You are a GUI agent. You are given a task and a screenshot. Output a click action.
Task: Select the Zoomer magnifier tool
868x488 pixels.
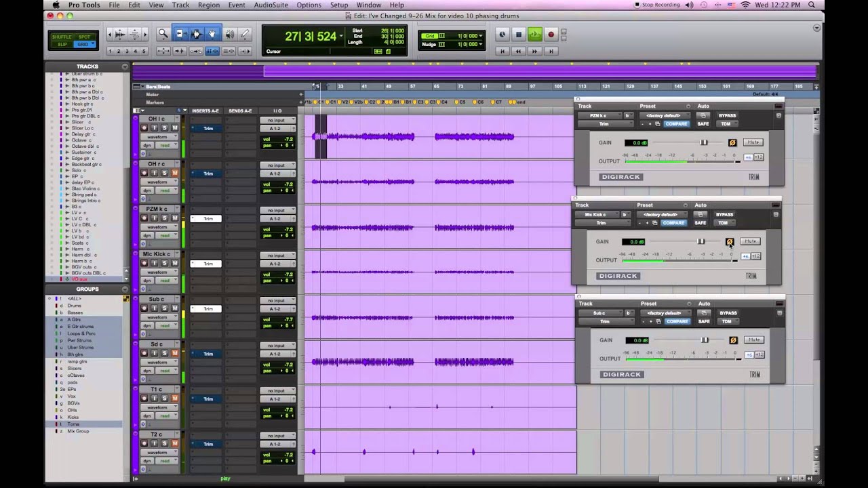click(x=163, y=34)
